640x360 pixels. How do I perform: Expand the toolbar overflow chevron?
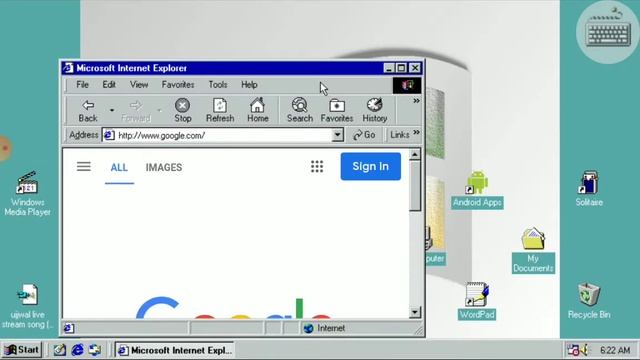416,101
